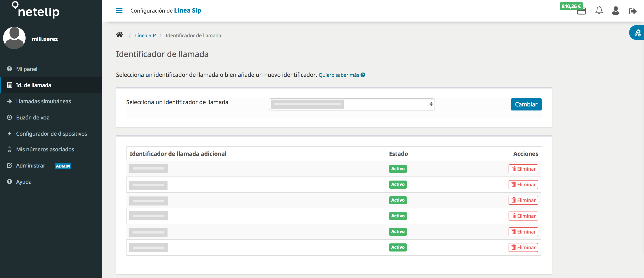
Task: Go to home via breadcrumb house icon
Action: pos(120,35)
